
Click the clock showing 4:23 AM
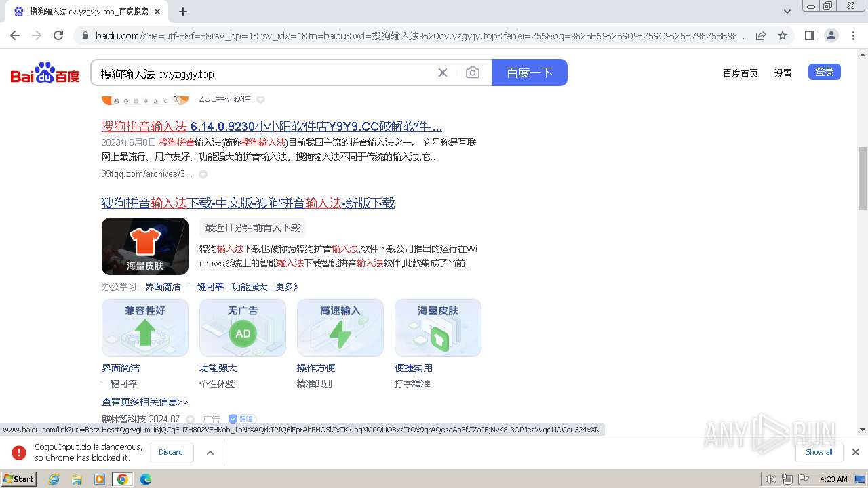click(x=833, y=479)
